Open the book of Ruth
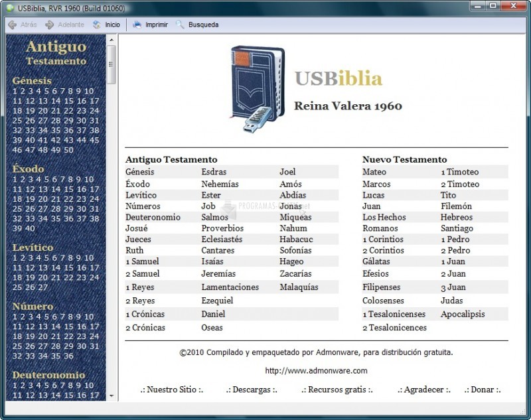 pos(135,250)
